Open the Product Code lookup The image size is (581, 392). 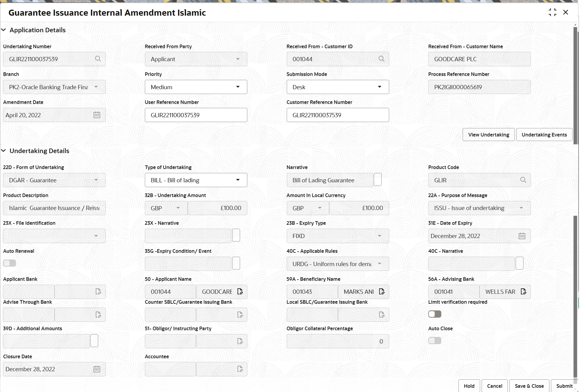(523, 180)
